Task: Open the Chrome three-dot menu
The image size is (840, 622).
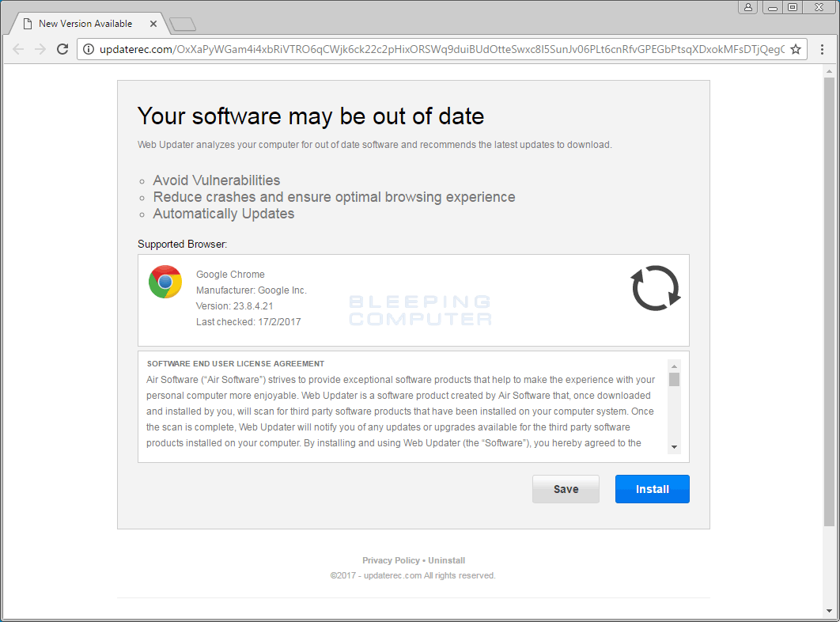Action: point(823,49)
